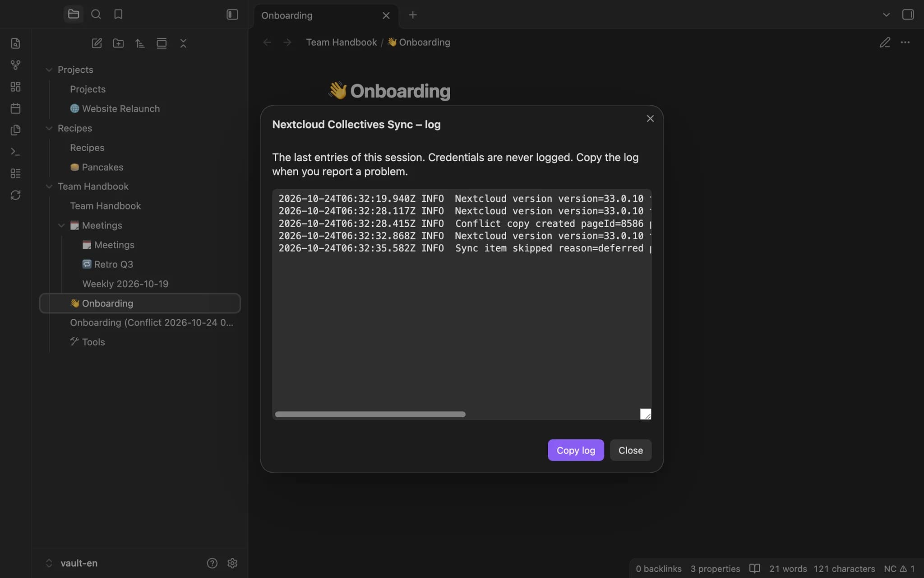Click inside the log text area

tap(462, 304)
